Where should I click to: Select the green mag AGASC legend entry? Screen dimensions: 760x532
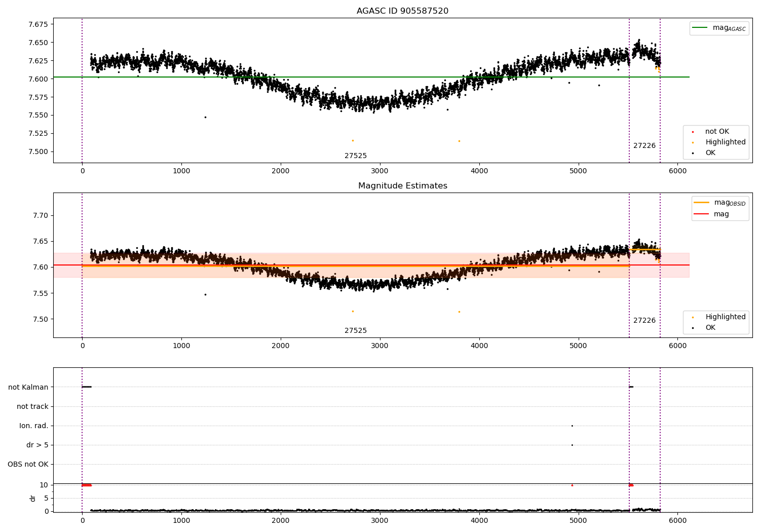point(719,28)
